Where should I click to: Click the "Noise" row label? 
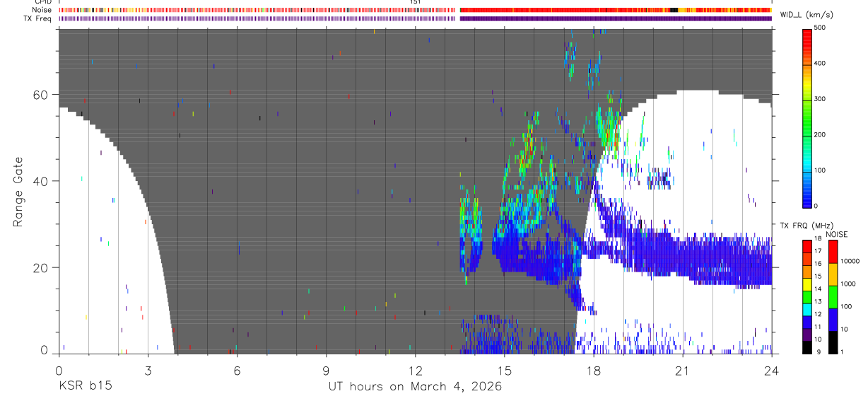tap(42, 10)
